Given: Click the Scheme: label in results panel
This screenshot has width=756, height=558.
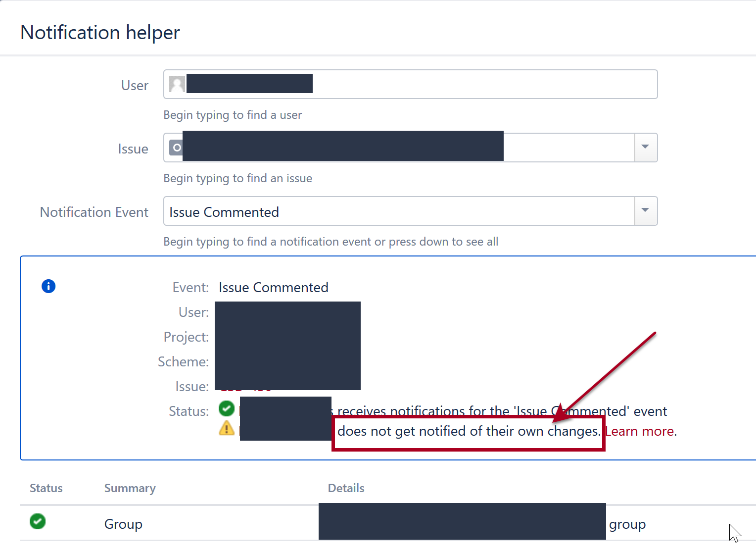Looking at the screenshot, I should pyautogui.click(x=184, y=362).
